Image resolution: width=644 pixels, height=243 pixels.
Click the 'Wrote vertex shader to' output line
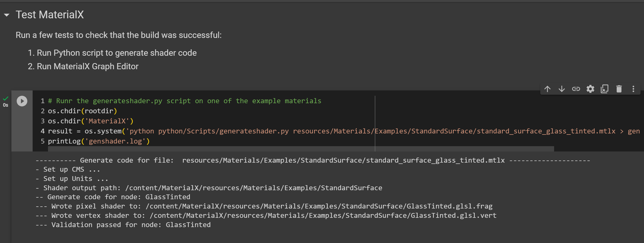266,215
